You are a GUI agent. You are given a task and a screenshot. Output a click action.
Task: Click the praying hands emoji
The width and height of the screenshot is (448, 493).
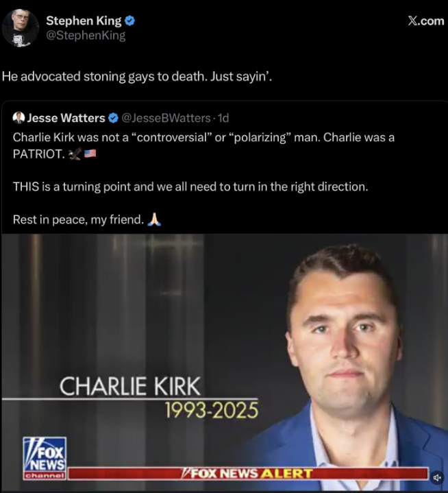coord(154,219)
